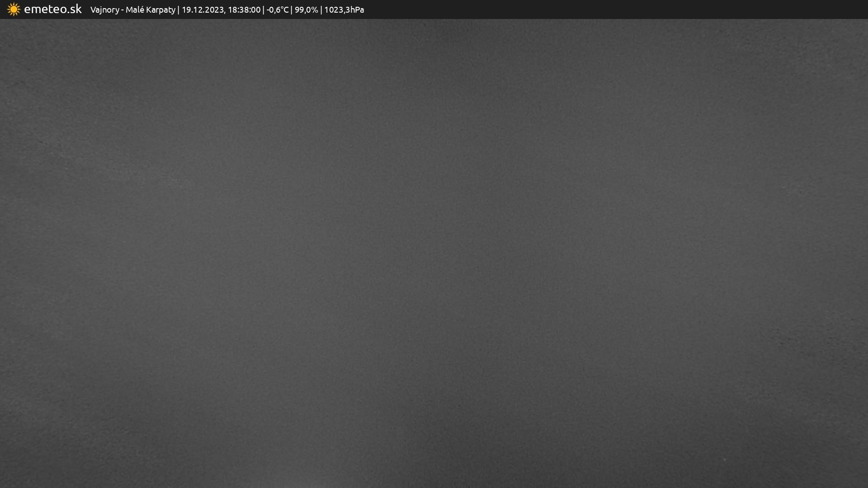
Task: Click the -0,6°C temperature reading
Action: click(277, 10)
